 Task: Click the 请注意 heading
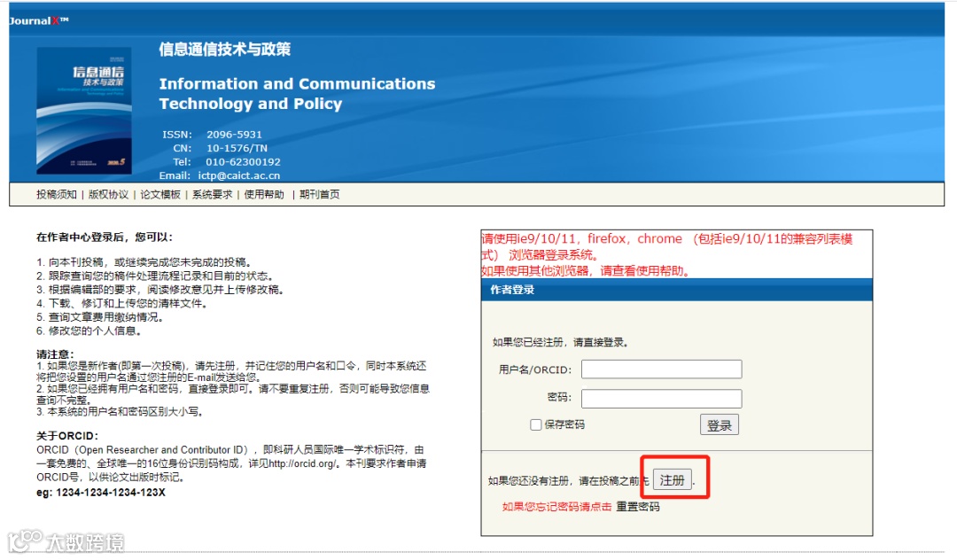point(55,354)
